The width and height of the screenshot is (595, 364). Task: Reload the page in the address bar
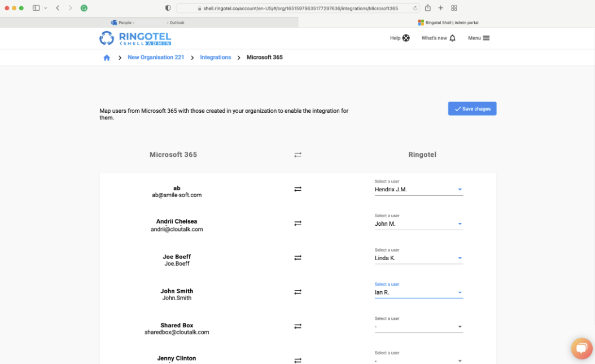point(415,8)
